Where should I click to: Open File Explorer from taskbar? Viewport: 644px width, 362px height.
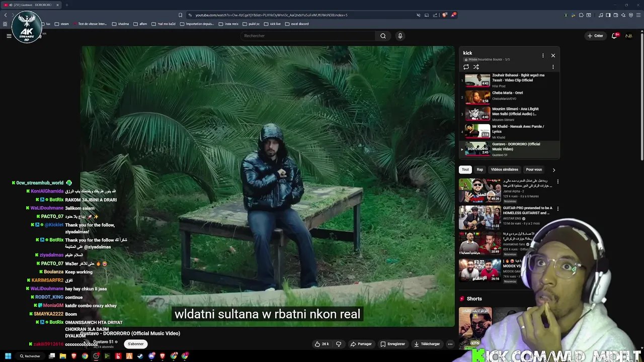point(63,356)
